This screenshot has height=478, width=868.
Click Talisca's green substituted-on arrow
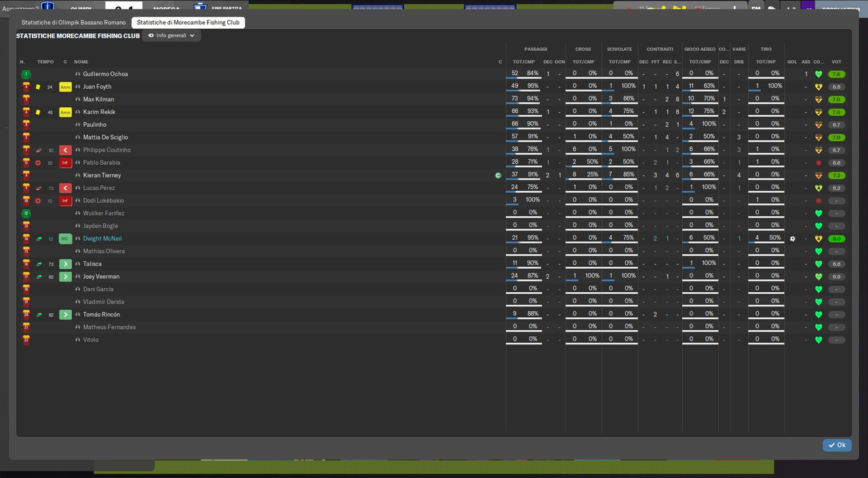[65, 264]
